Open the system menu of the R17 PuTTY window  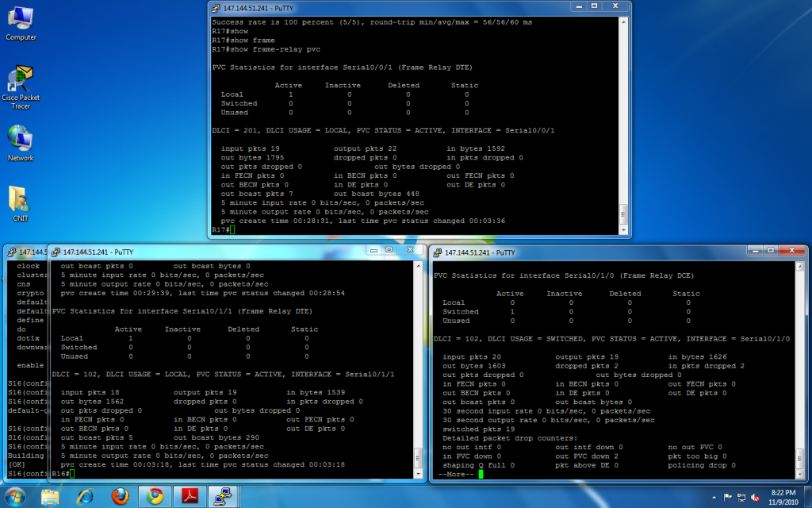(x=216, y=8)
